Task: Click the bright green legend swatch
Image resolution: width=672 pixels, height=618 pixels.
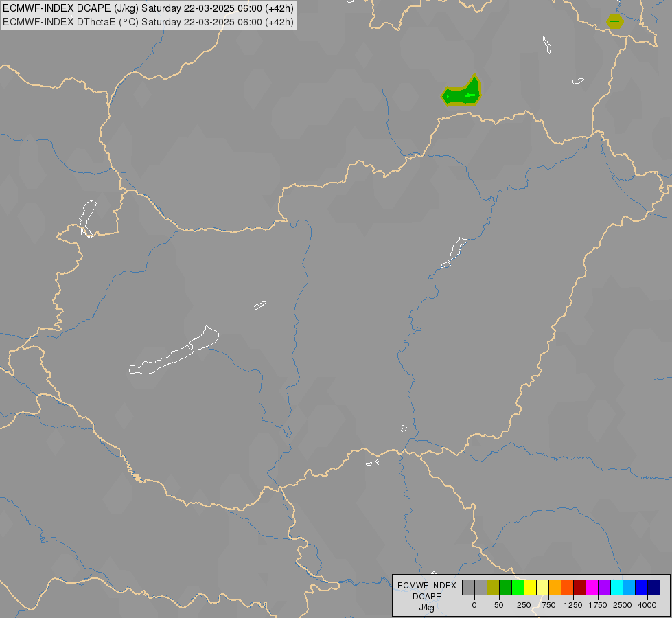Action: point(518,587)
